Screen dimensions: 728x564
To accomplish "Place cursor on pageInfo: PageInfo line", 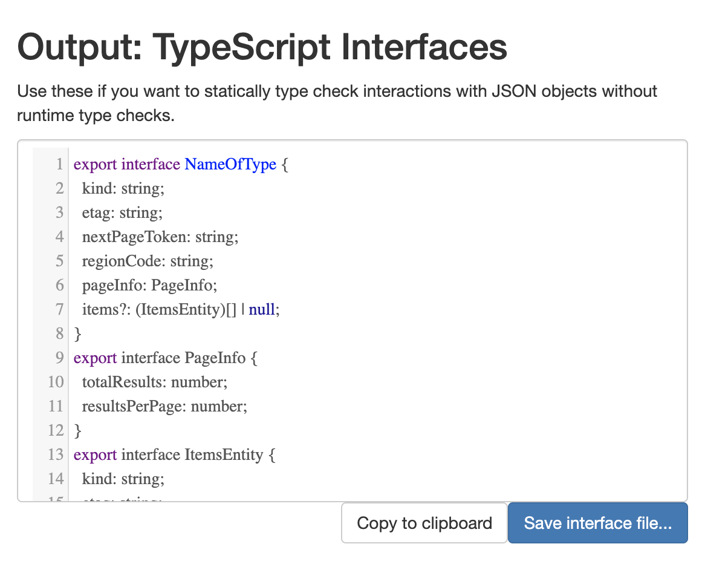I will coord(149,285).
